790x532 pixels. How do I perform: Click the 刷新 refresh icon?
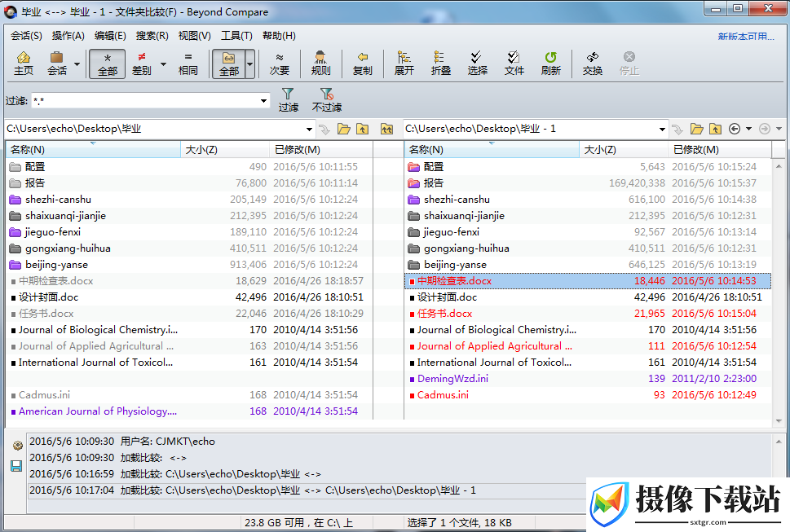click(550, 57)
